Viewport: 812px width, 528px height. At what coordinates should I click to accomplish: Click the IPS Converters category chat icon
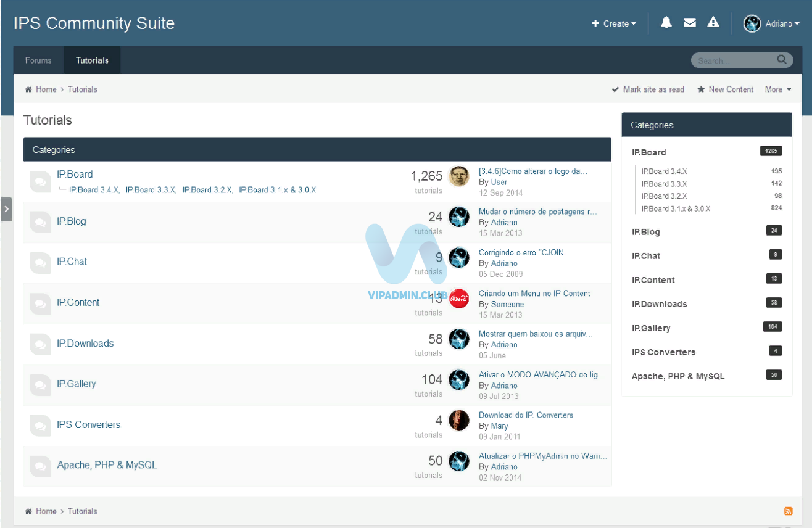coord(40,426)
